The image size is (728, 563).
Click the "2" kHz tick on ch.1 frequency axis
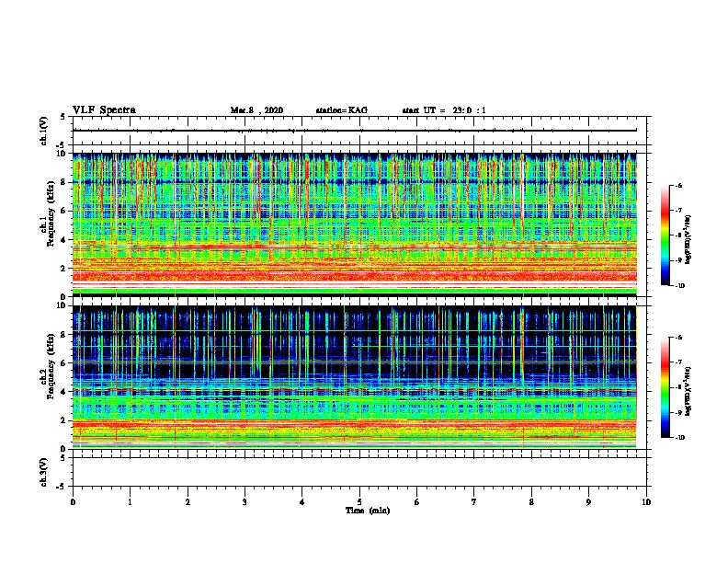(63, 268)
